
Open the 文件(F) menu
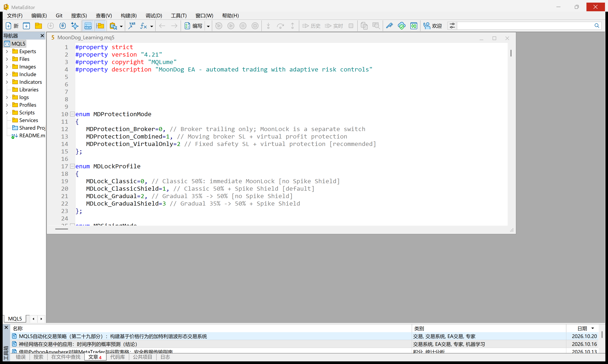coord(15,16)
